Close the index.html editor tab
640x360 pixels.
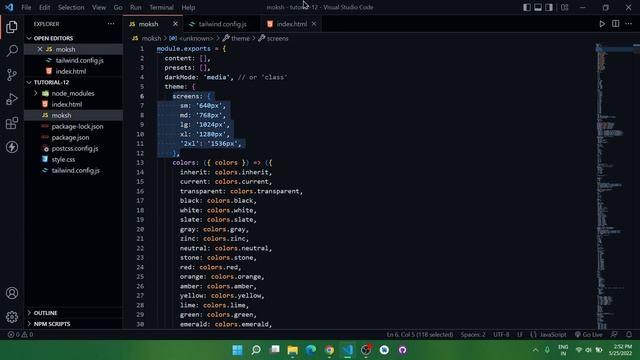(x=314, y=24)
